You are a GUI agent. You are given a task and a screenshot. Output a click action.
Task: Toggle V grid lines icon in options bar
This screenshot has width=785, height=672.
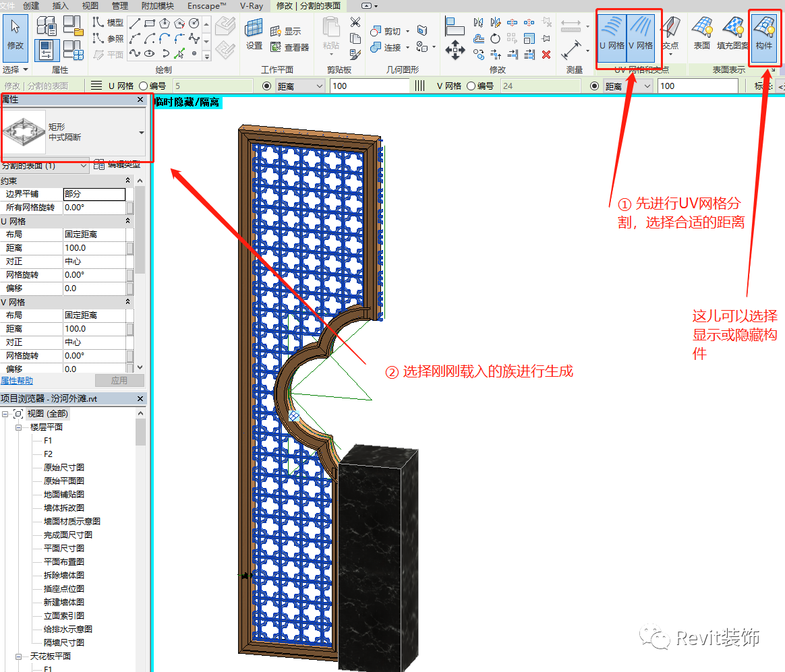tap(419, 86)
